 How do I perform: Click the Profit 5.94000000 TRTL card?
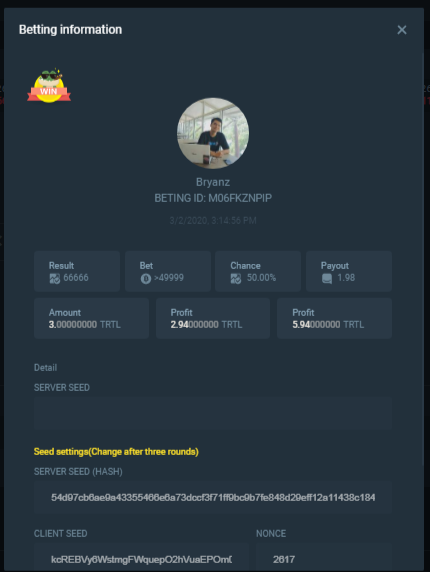point(334,318)
